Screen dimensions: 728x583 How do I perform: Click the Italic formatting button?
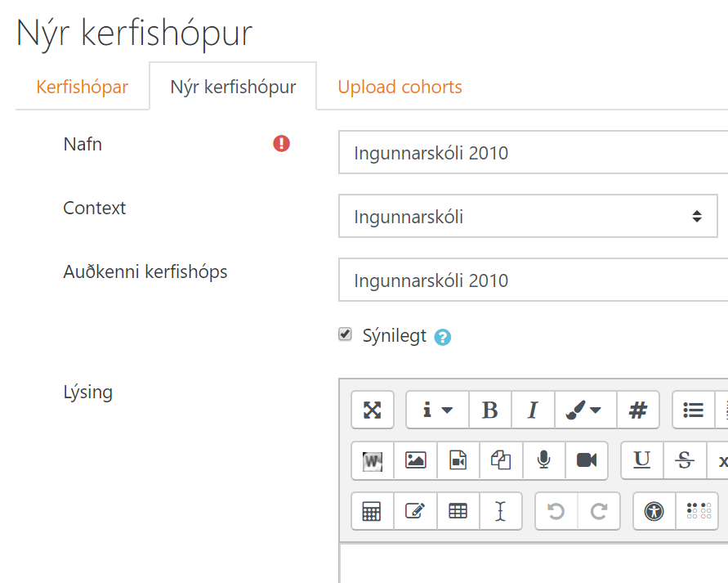(x=533, y=410)
